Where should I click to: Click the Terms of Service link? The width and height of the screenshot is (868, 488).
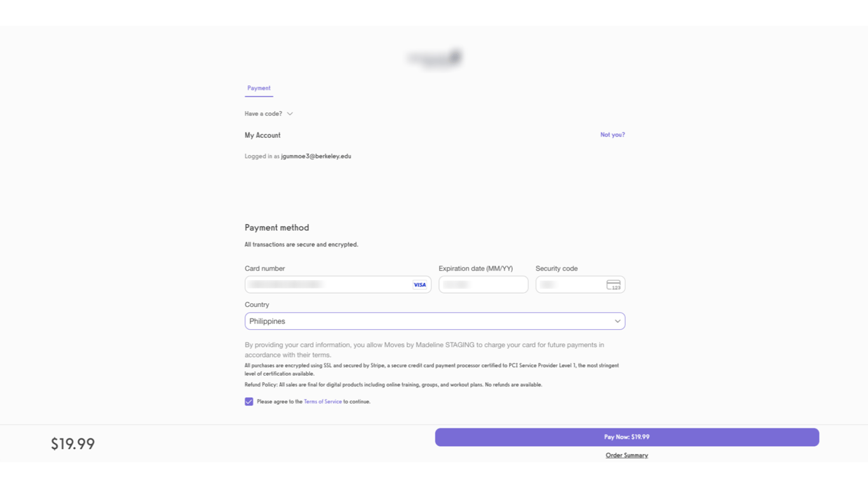pyautogui.click(x=323, y=401)
